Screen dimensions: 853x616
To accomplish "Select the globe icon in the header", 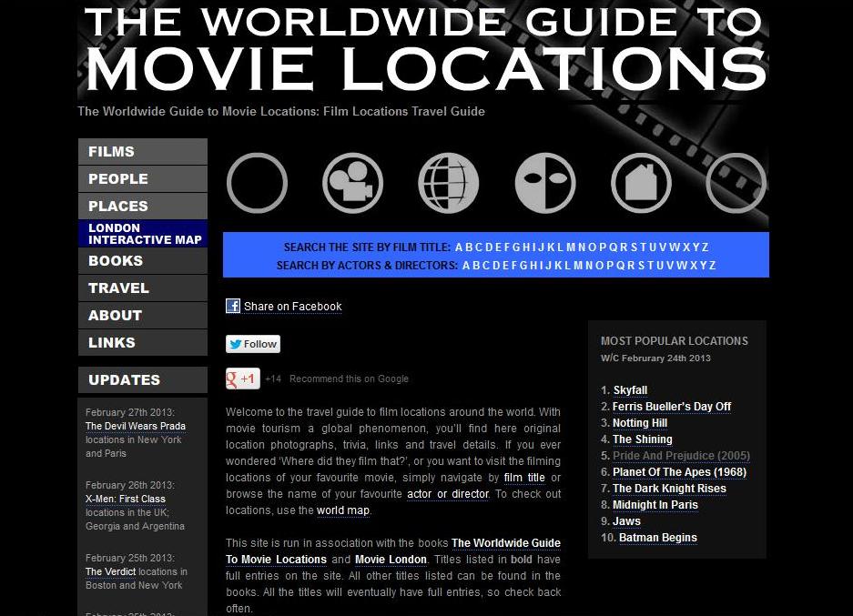I will pos(448,182).
